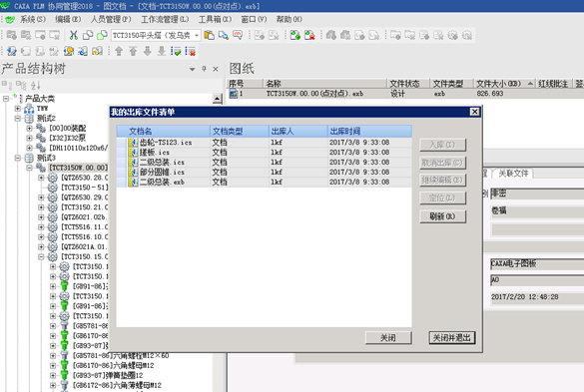Collapse the [TCT3150W.00.00] node
The image size is (584, 392).
pos(29,168)
